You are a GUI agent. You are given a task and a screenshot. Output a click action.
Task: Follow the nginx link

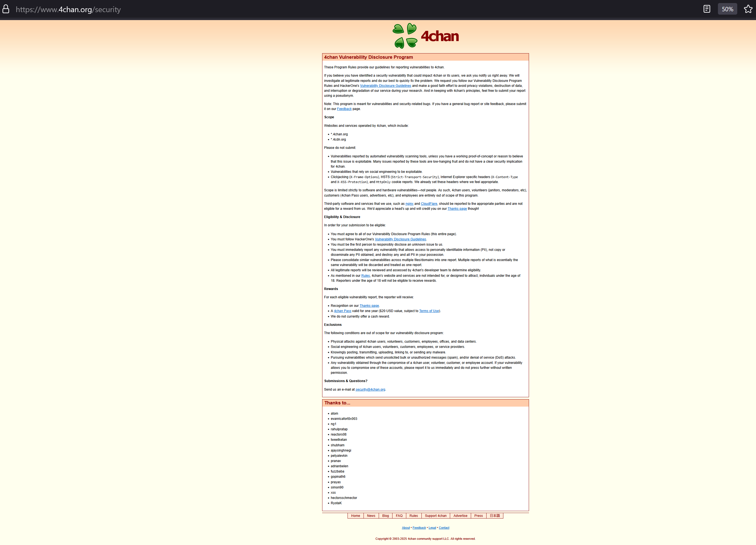409,203
